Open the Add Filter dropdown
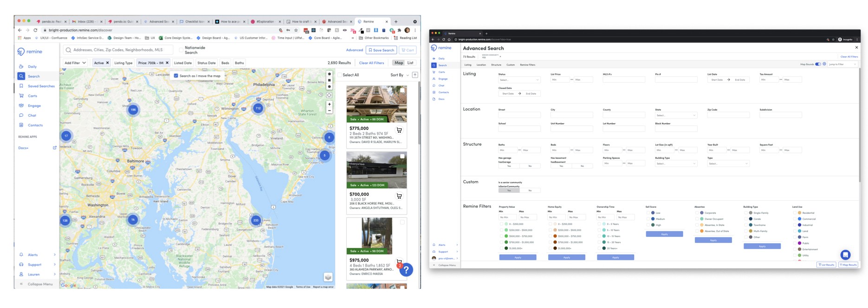868x308 pixels. (x=75, y=63)
